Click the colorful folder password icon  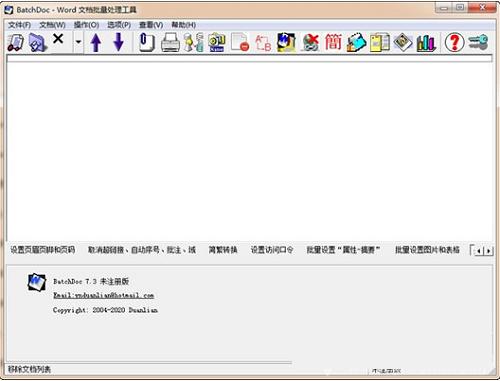point(356,43)
